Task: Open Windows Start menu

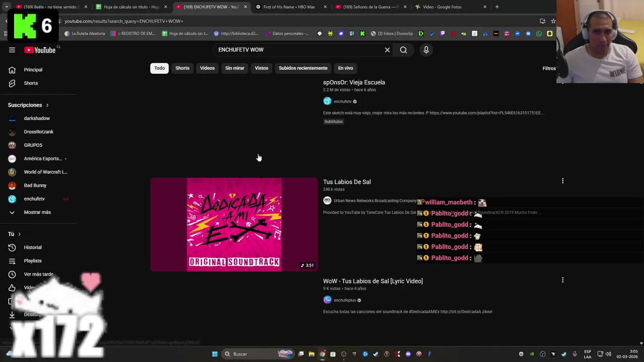Action: (x=215, y=354)
